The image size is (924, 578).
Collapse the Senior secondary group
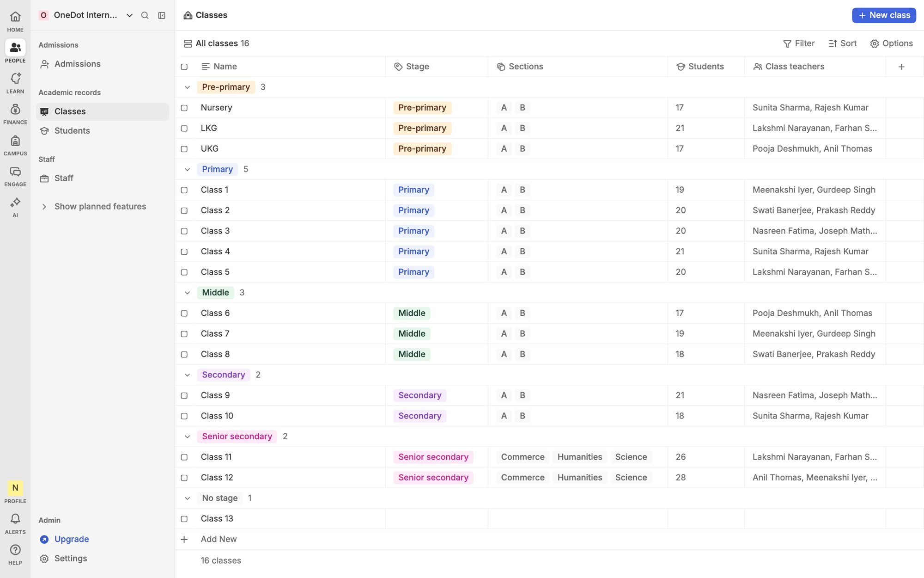(x=187, y=437)
